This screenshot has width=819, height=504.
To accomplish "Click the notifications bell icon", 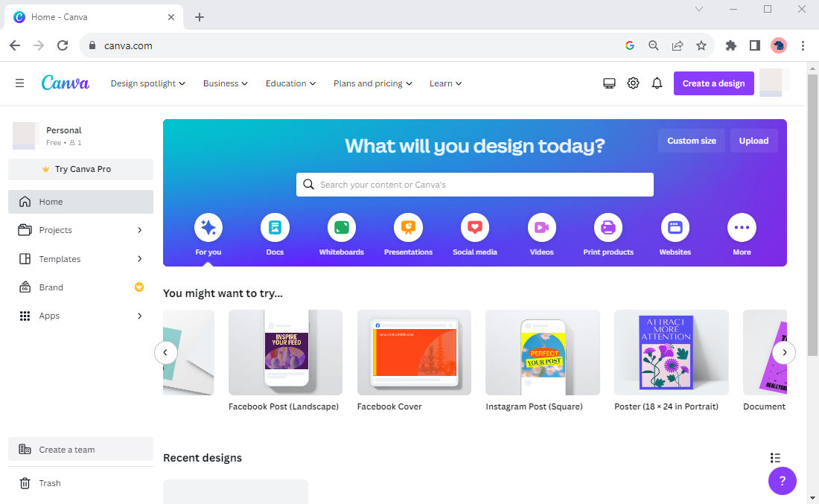I will point(657,83).
